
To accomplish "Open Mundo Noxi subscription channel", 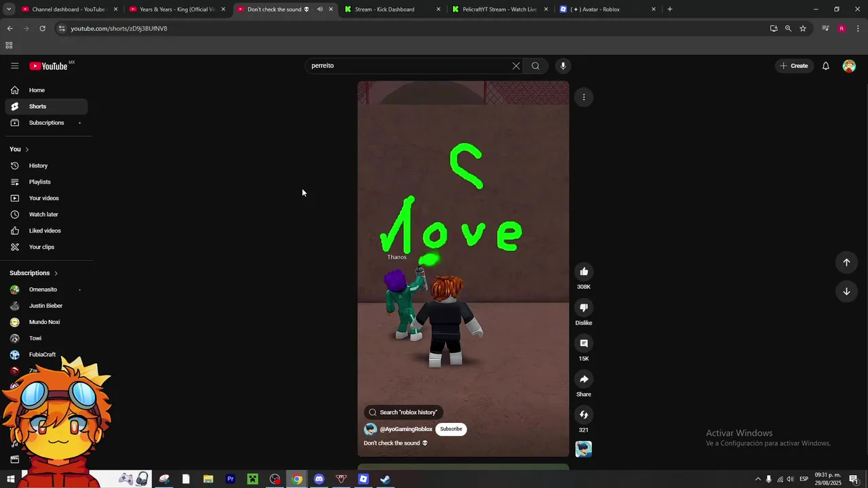I will pyautogui.click(x=46, y=322).
